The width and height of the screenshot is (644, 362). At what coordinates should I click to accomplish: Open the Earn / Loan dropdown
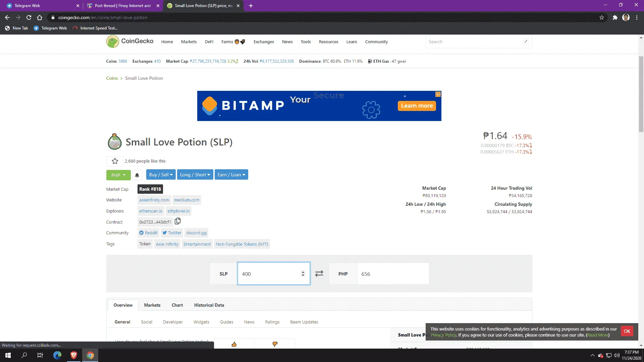[231, 175]
